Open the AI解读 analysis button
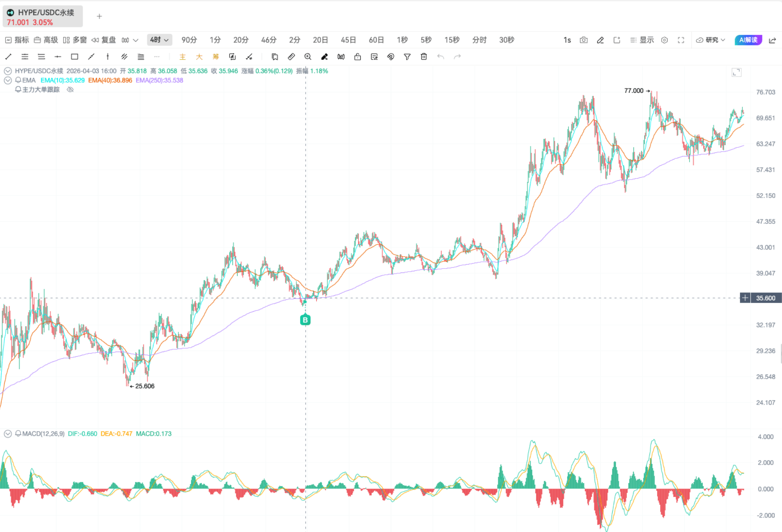Screen dimensions: 782x532 pyautogui.click(x=748, y=40)
